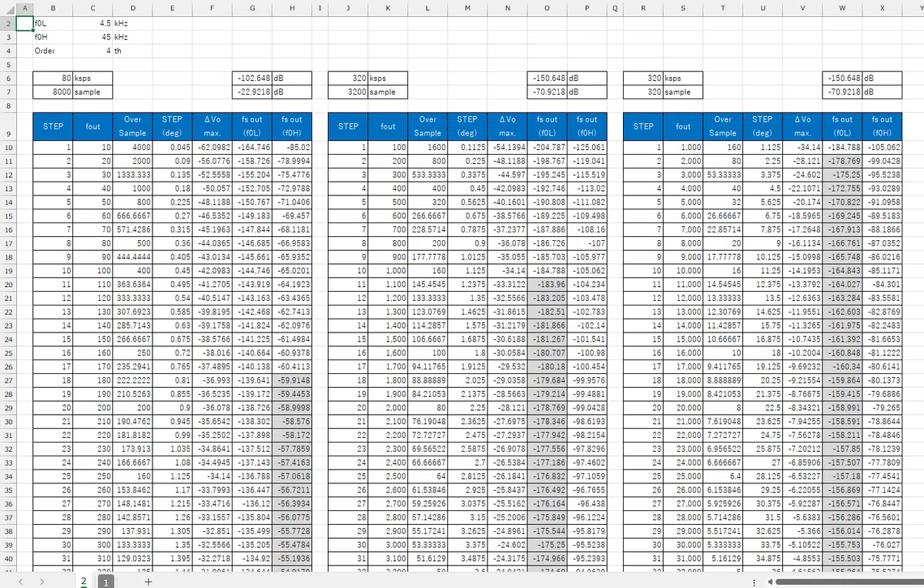Click cell with value 173.913
The image size is (924, 588).
(x=133, y=448)
